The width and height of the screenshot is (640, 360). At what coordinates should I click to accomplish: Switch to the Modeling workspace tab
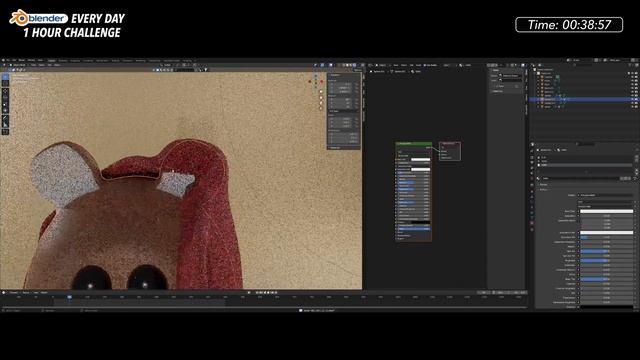63,60
